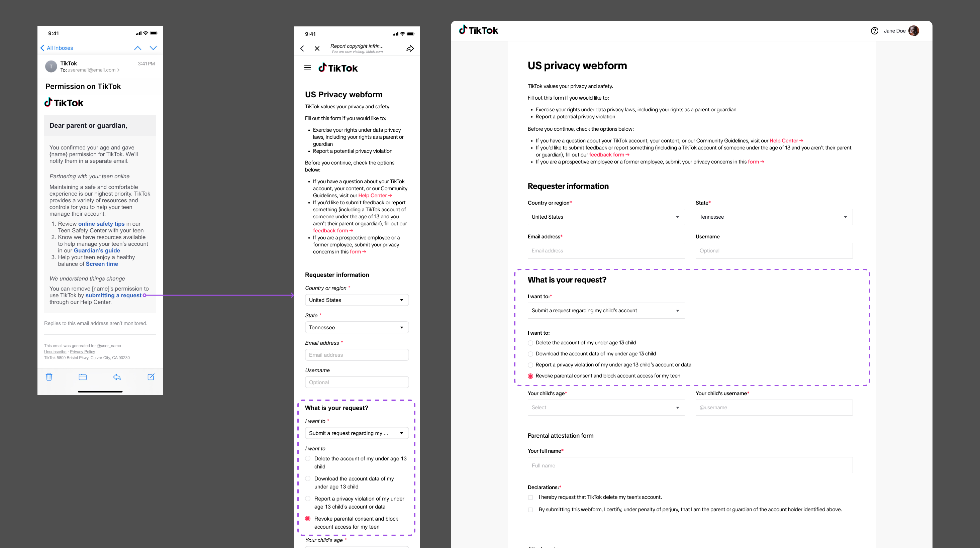Open desktop Country or region dropdown
Image resolution: width=980 pixels, height=548 pixels.
coord(606,217)
